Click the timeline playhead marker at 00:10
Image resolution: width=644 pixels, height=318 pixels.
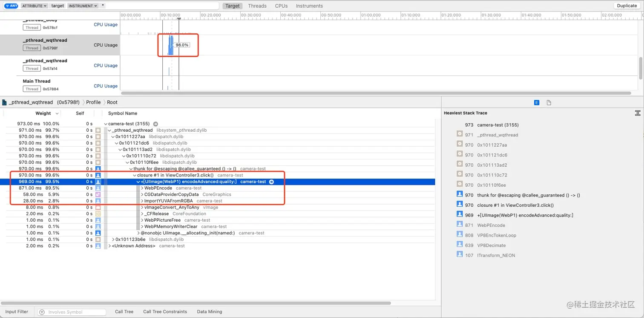[x=179, y=18]
